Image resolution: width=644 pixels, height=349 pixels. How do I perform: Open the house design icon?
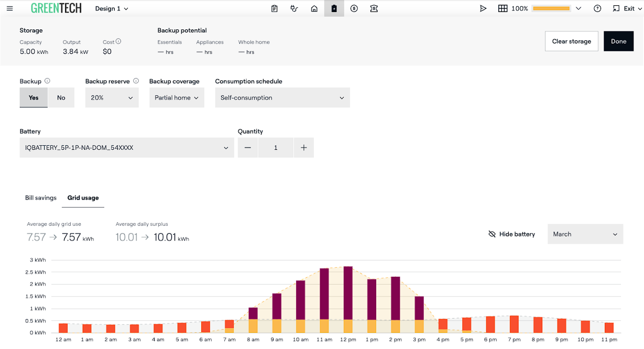314,8
